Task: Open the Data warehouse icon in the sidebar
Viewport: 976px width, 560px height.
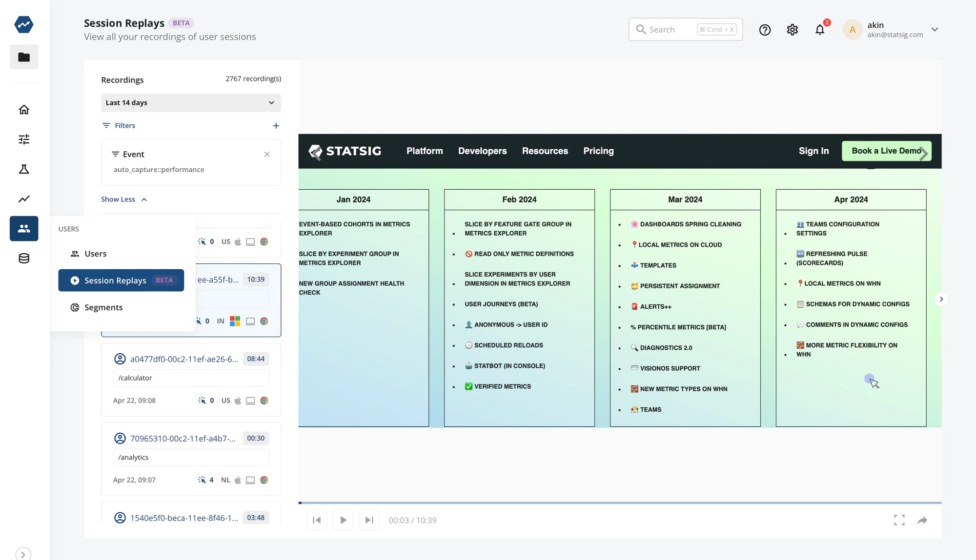Action: click(23, 258)
